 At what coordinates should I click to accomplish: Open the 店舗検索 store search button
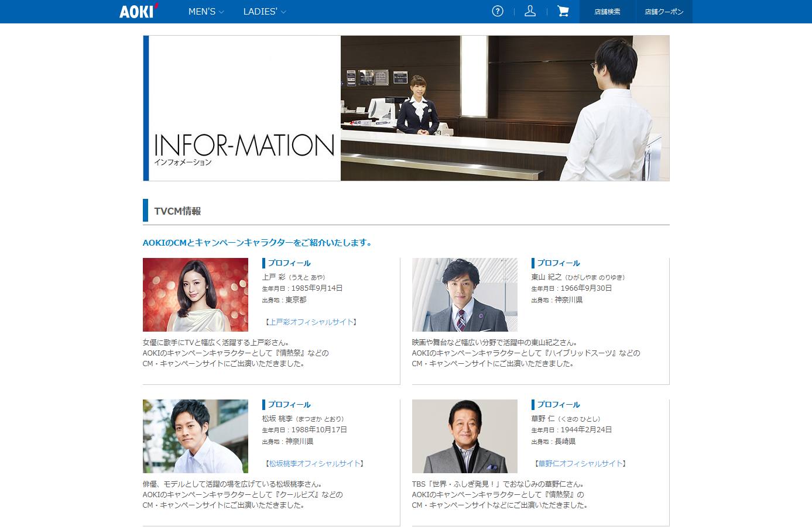pyautogui.click(x=608, y=12)
